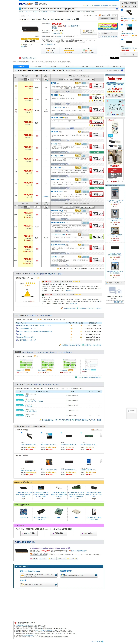Click the Rakuten carousel next arrow in the sidebar
The height and width of the screenshot is (644, 138).
pos(122,182)
